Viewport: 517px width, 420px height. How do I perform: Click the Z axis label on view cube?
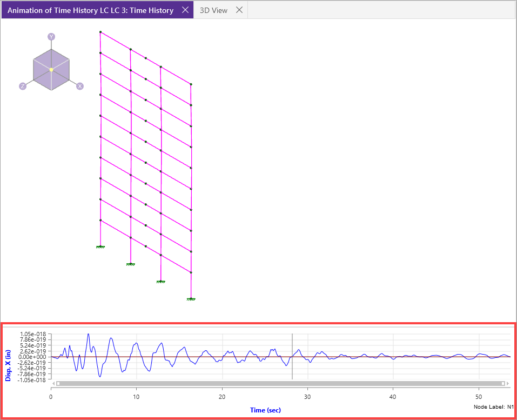pos(23,86)
